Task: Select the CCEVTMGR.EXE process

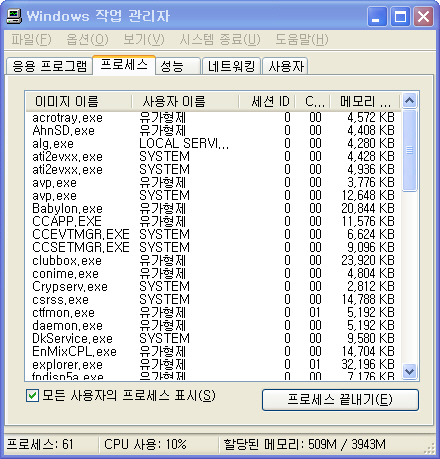Action: tap(213, 235)
